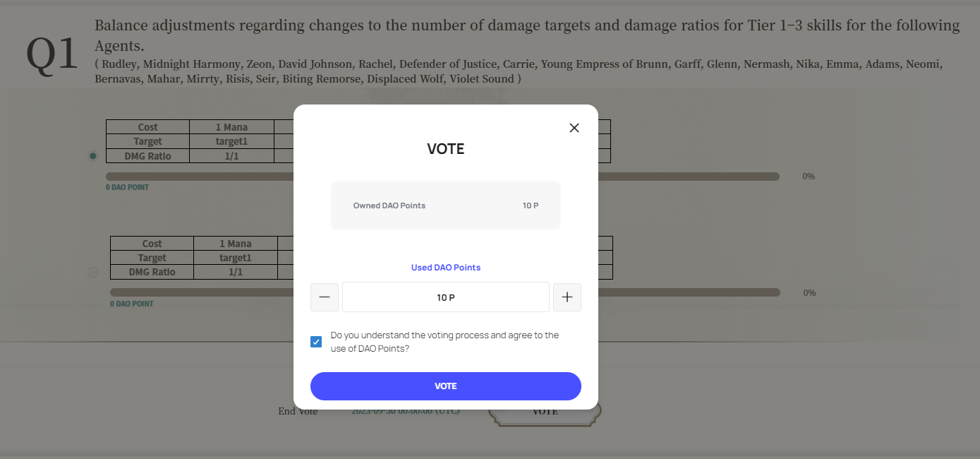The image size is (980, 459).
Task: Click the Owned DAO Points balance box
Action: pyautogui.click(x=446, y=205)
